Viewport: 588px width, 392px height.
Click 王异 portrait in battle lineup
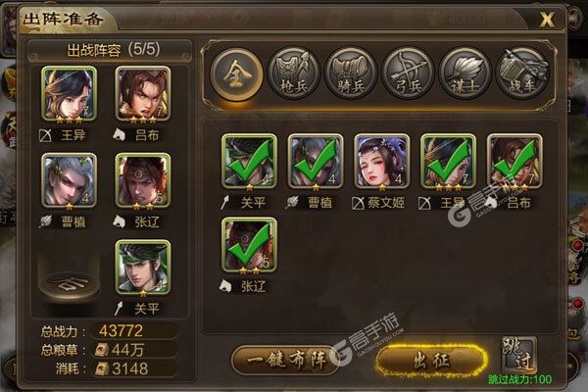point(69,94)
